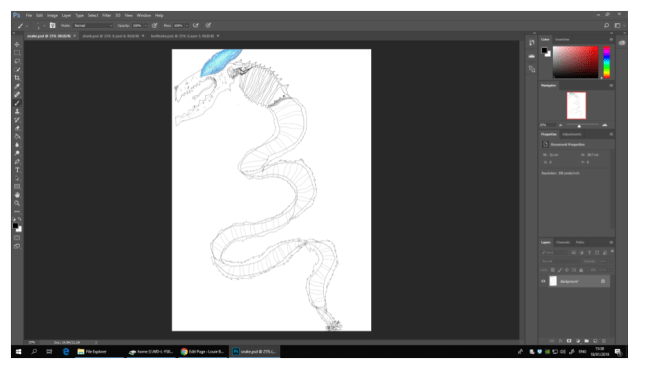
Task: Open layer blend mode Normal dropdown
Action: click(561, 261)
